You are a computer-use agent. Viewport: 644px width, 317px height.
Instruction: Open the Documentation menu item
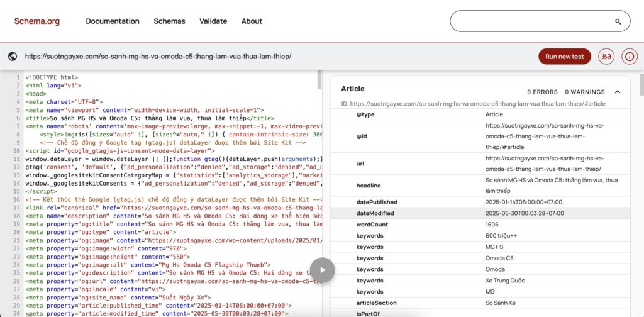[x=113, y=21]
